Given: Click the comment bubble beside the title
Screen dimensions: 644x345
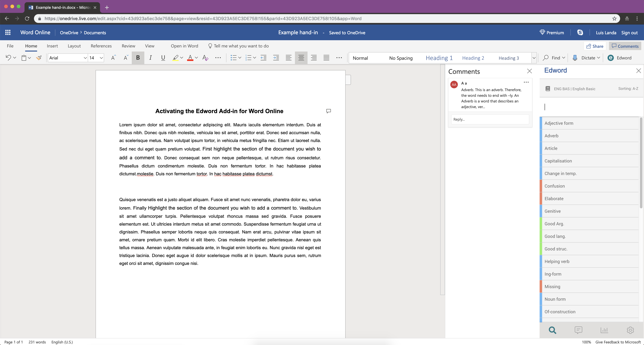Looking at the screenshot, I should click(x=328, y=111).
